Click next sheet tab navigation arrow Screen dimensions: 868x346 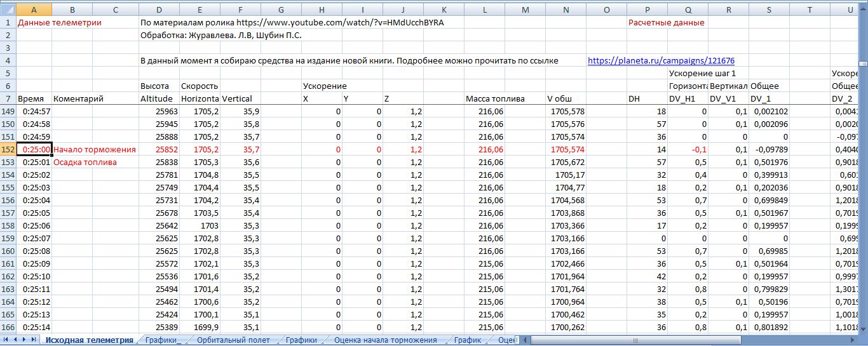tap(25, 340)
